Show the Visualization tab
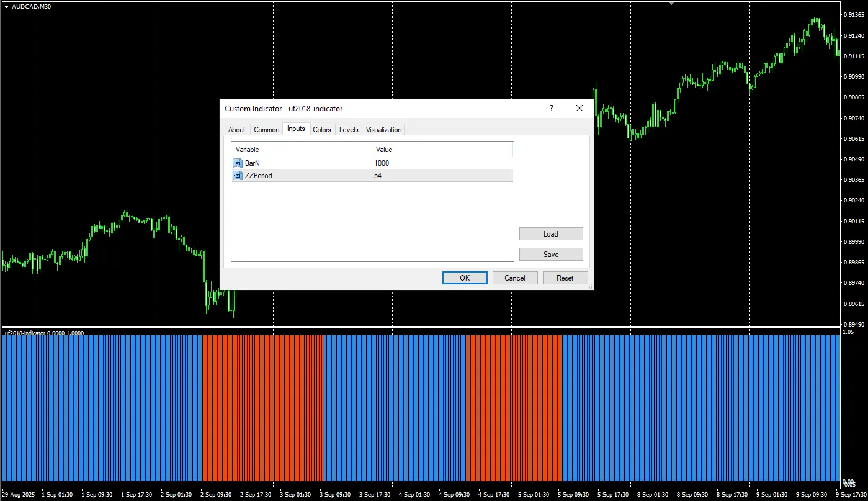The image size is (868, 501). tap(383, 130)
